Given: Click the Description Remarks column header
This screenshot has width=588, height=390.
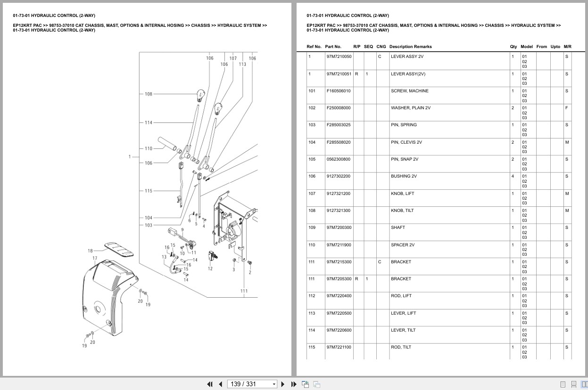Looking at the screenshot, I should coord(411,47).
